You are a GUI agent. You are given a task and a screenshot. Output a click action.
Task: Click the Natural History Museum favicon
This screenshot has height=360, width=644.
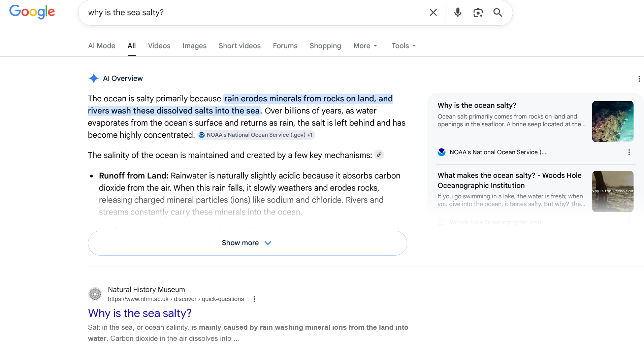pos(95,294)
